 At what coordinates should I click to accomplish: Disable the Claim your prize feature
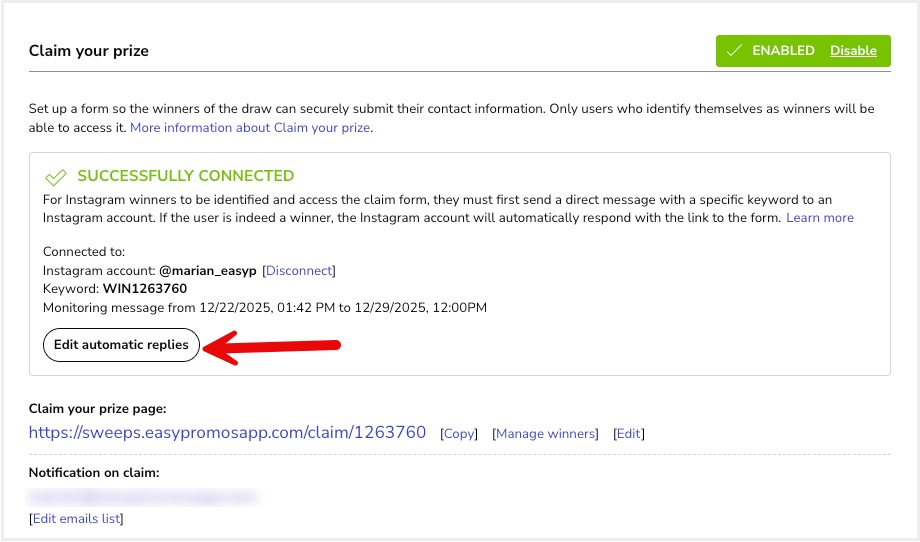tap(853, 51)
